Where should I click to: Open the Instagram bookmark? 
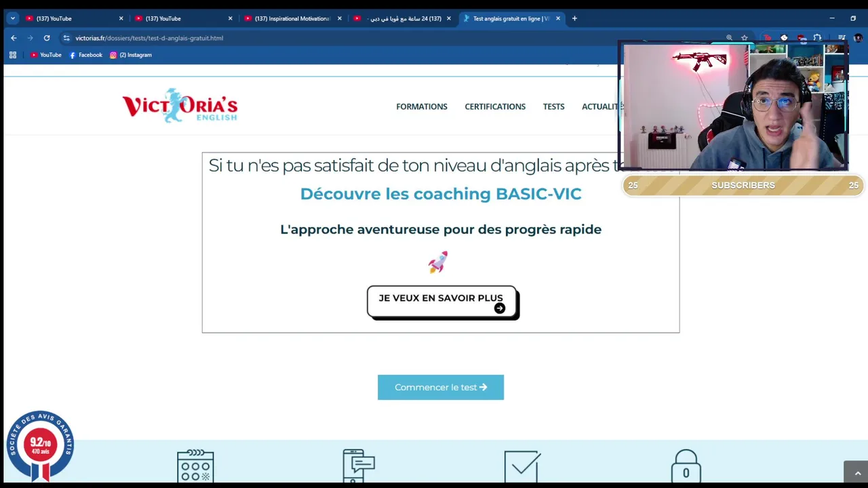pos(131,55)
